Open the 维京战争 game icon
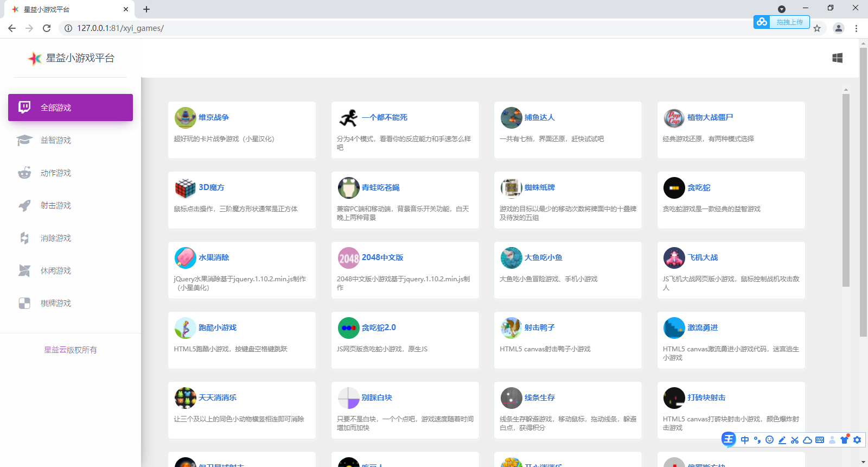868x467 pixels. [186, 118]
